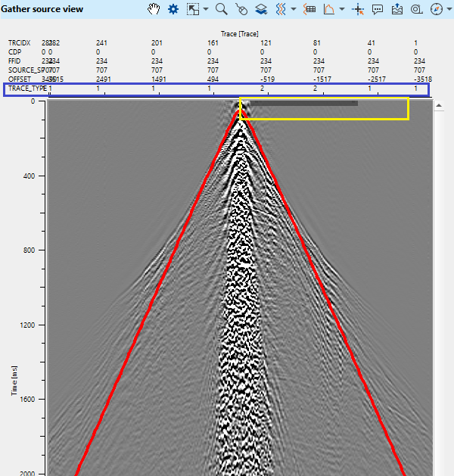Screen dimensions: 454x476
Task: Click the Time [ms] axis label
Action: tap(14, 381)
